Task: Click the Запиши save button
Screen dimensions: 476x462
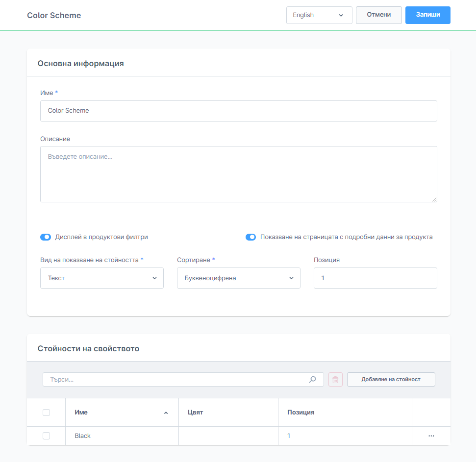Action: [x=427, y=15]
